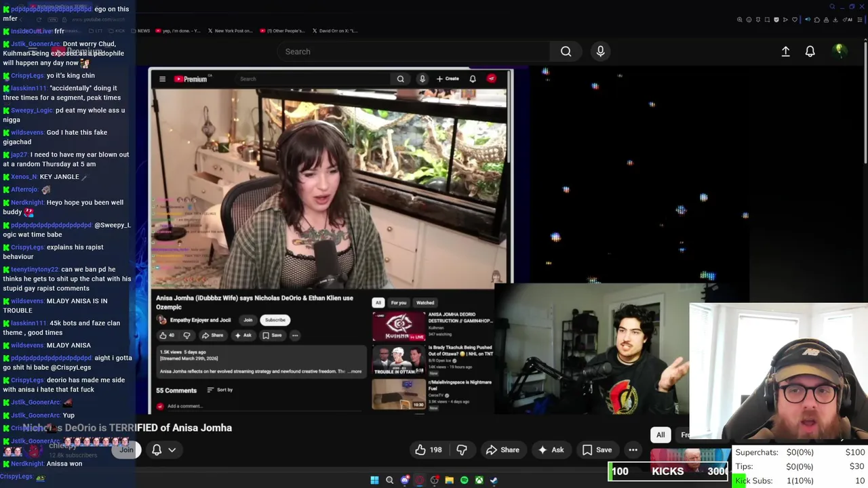Screen dimensions: 868x488
Task: Expand notification bell dropdown beside Join
Action: tap(163, 449)
